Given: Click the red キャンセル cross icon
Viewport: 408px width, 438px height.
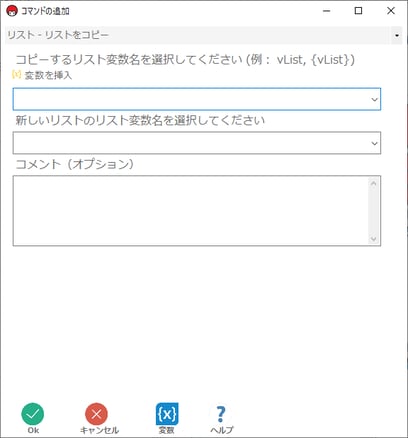Looking at the screenshot, I should pos(96,414).
